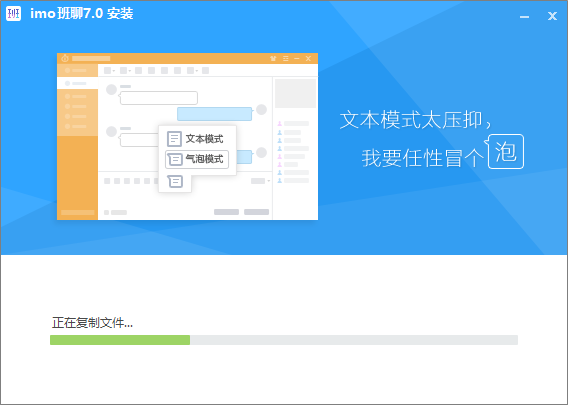Minimize the imo installer window
Viewport: 568px width, 405px height.
[524, 16]
